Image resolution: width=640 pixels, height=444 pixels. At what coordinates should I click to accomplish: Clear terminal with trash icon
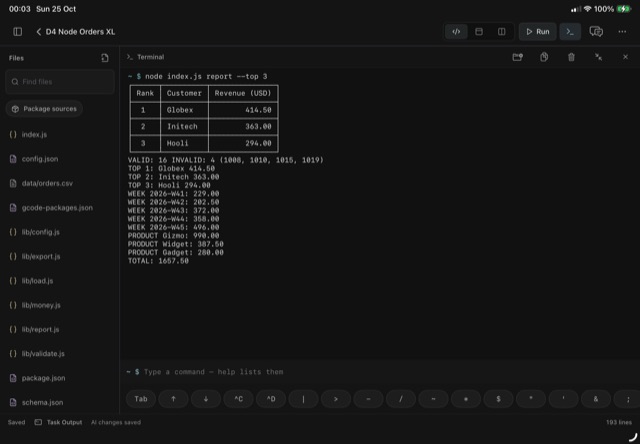[571, 57]
